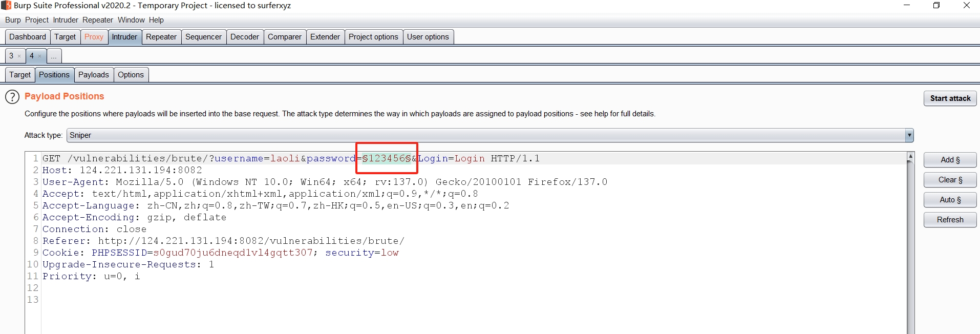Click the User-Agent header line
Viewport: 980px width, 334px height.
325,182
